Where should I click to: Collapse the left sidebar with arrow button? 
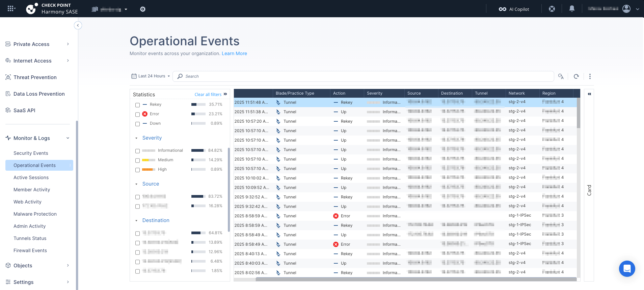coord(78,25)
